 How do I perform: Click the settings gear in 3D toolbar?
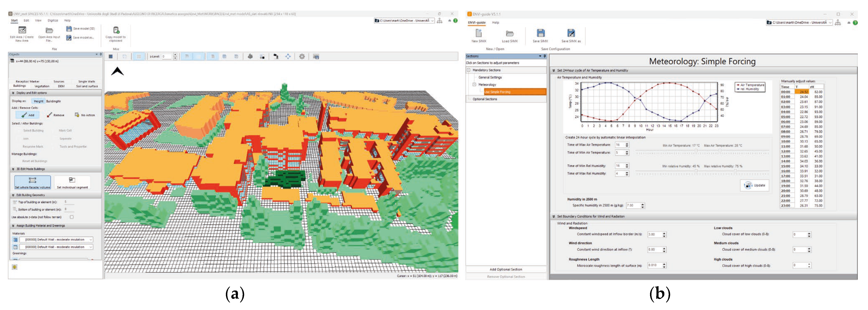pyautogui.click(x=302, y=57)
